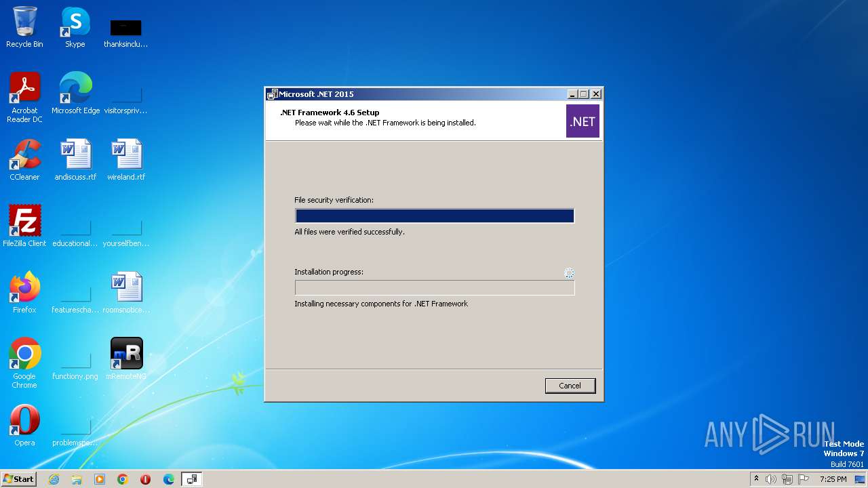Screen dimensions: 868x488
Task: Click the purple .NET logo in setup header
Action: click(x=583, y=121)
